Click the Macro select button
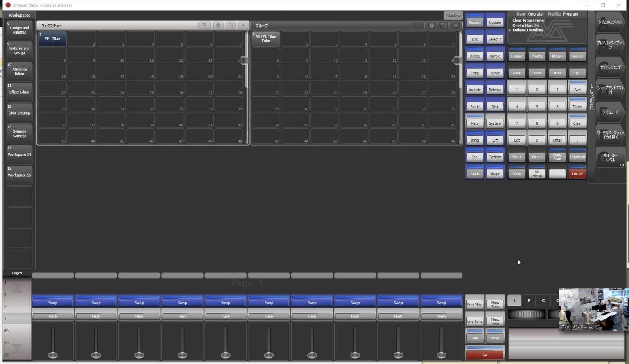 coord(557,56)
